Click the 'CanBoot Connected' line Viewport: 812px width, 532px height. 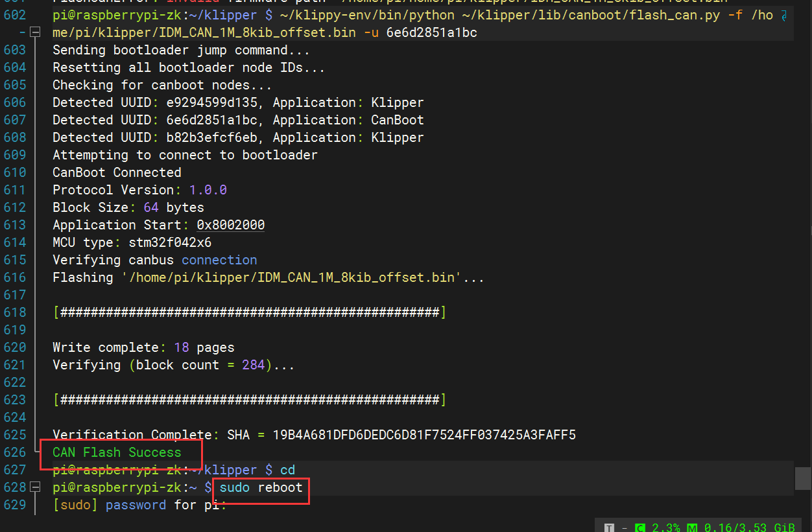click(x=117, y=172)
